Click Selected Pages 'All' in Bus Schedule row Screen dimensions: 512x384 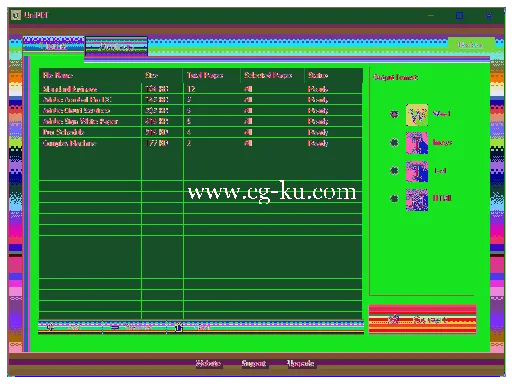point(248,132)
